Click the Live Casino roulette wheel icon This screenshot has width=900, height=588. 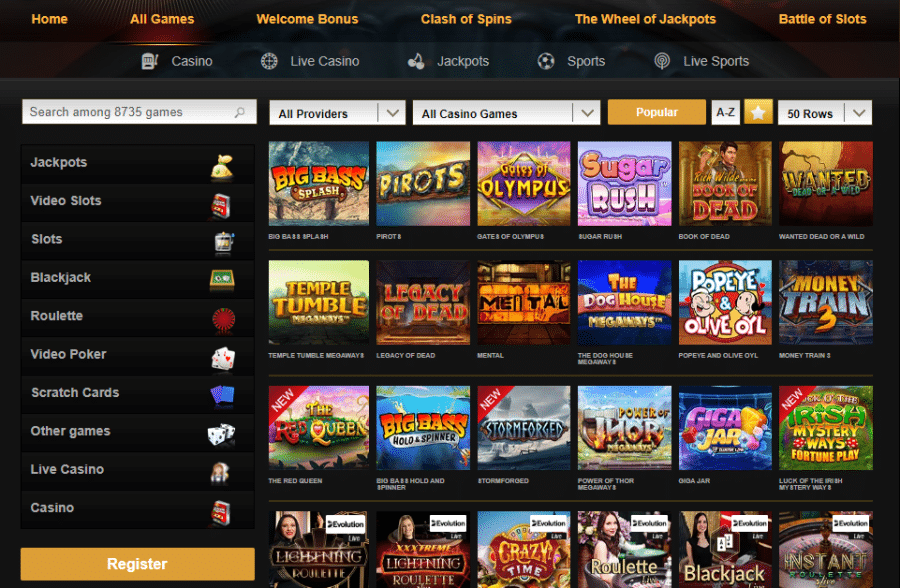(x=269, y=61)
